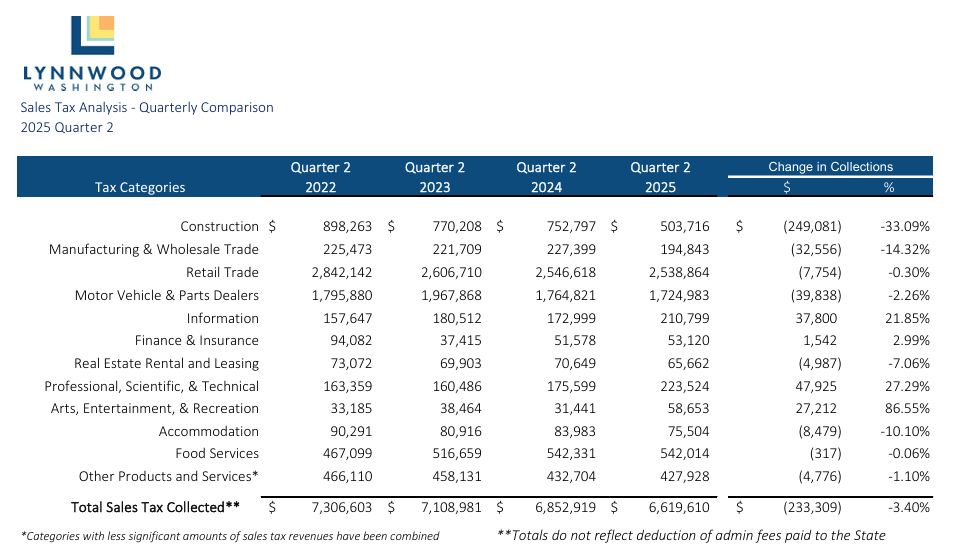Click the Retail Trade row label
The height and width of the screenshot is (558, 954).
pos(222,272)
